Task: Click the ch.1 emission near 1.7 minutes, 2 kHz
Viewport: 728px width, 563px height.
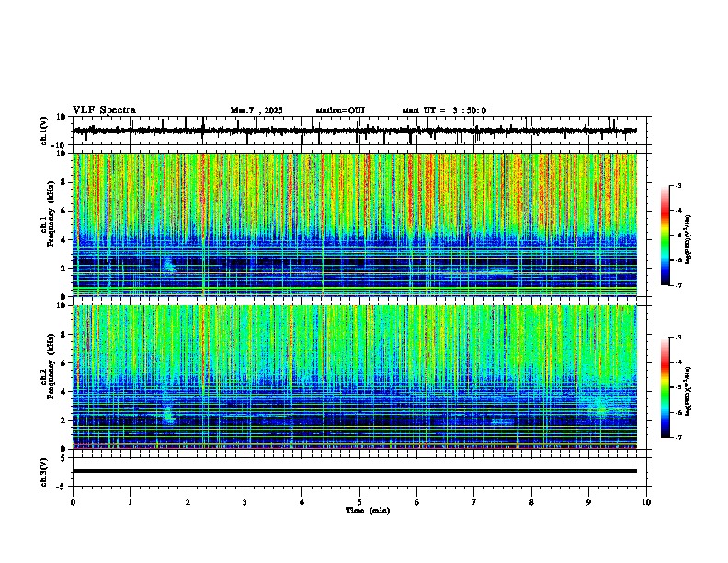Action: point(169,265)
